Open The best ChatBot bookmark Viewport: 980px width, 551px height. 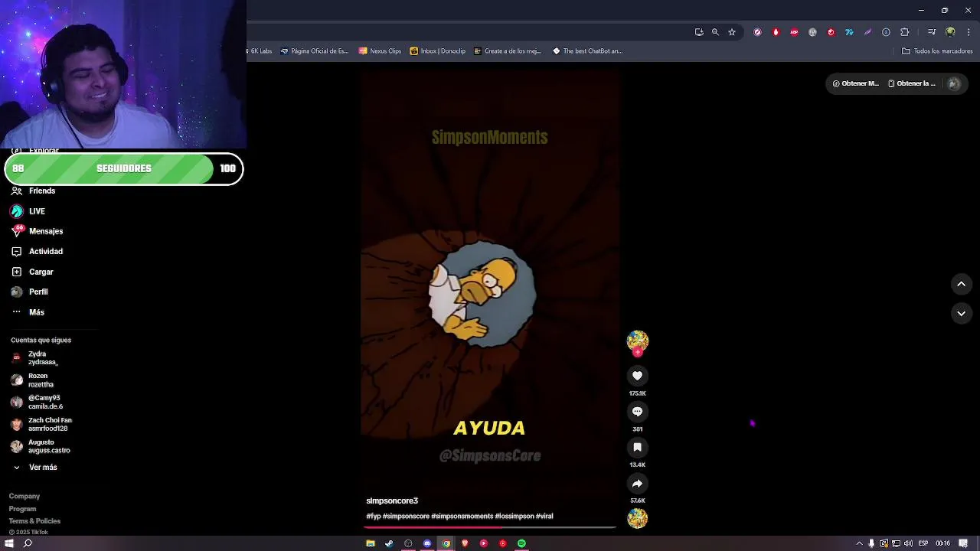[587, 51]
